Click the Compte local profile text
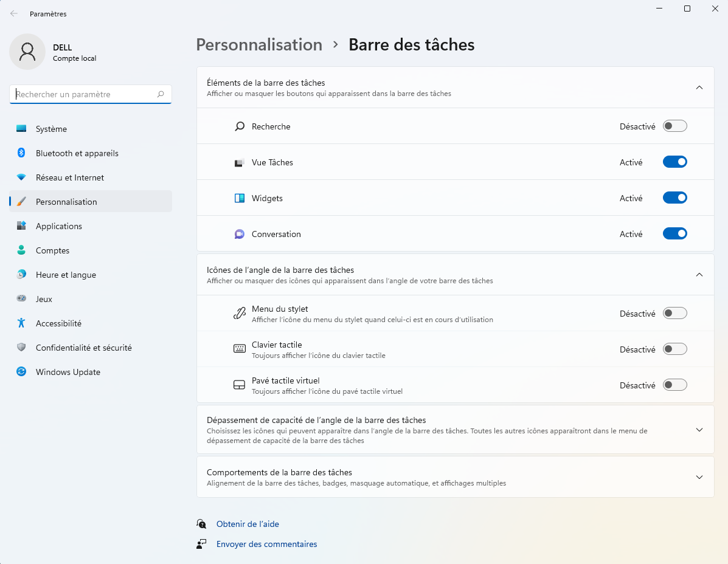The image size is (728, 564). (74, 58)
